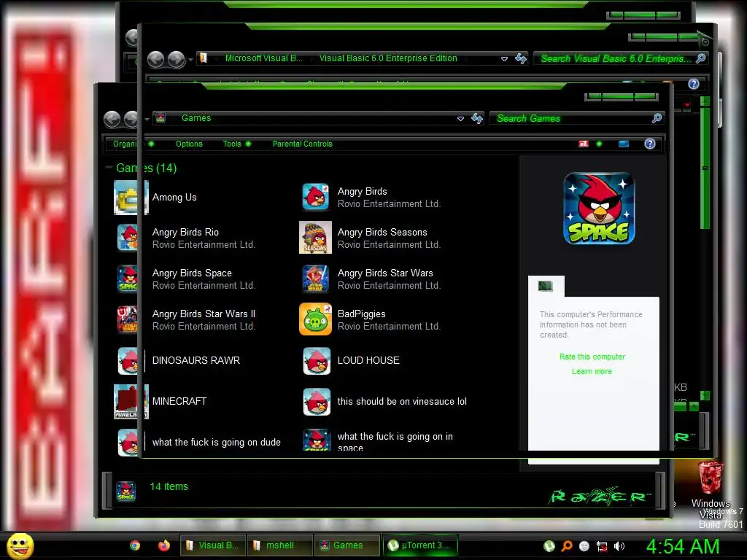
Task: Click 'Games' breadcrumb in address bar
Action: point(196,118)
